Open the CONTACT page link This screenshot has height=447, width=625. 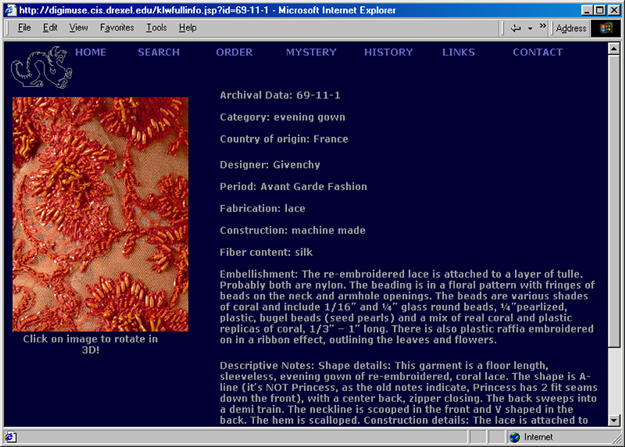coord(538,52)
